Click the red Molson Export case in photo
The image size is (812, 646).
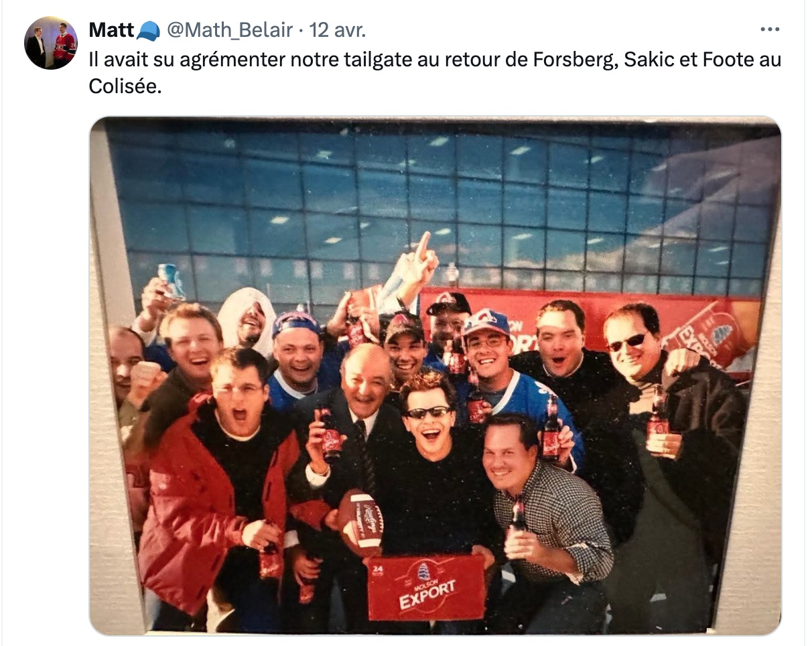[426, 588]
